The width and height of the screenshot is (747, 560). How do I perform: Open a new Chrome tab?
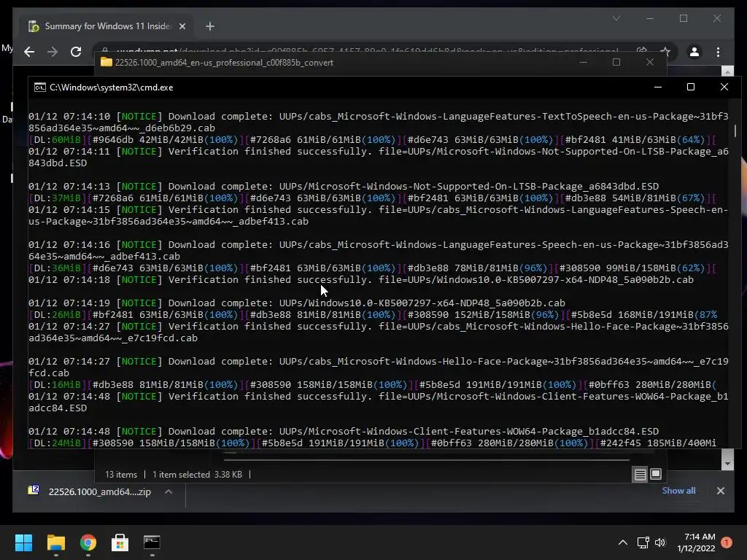pyautogui.click(x=210, y=26)
